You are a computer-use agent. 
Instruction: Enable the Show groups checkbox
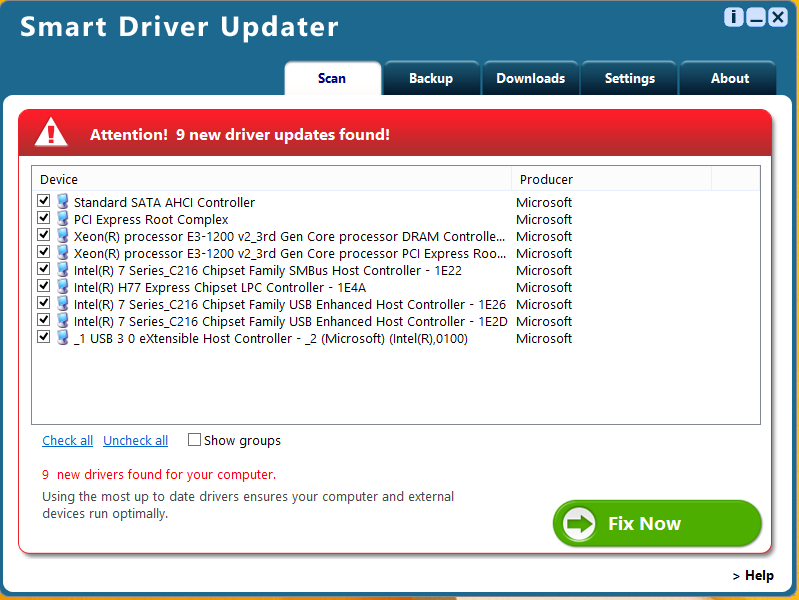194,439
